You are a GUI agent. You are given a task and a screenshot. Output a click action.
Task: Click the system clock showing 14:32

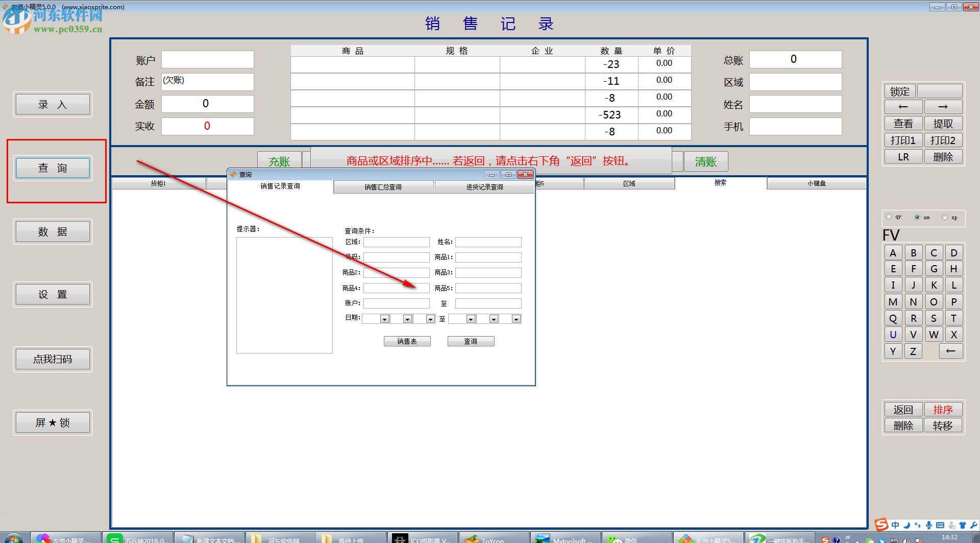coord(949,537)
